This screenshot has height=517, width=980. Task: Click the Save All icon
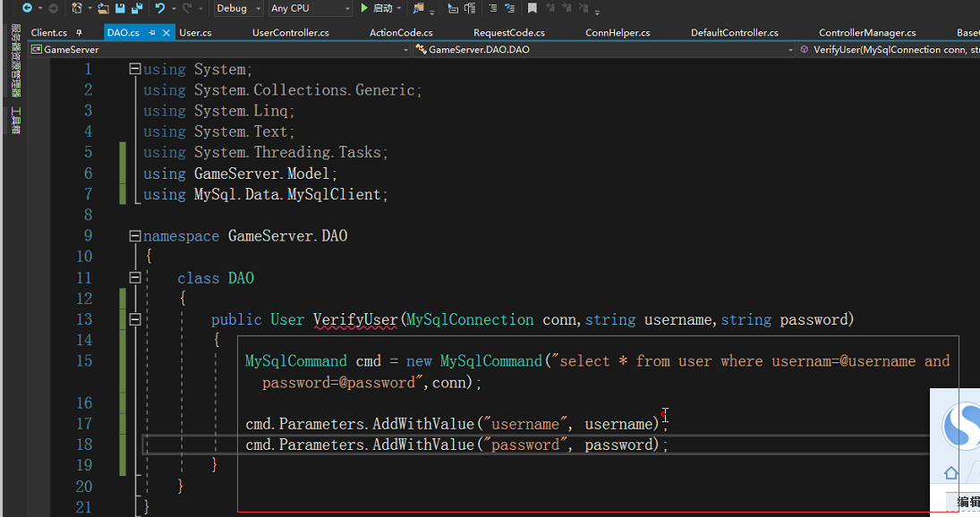(x=137, y=8)
